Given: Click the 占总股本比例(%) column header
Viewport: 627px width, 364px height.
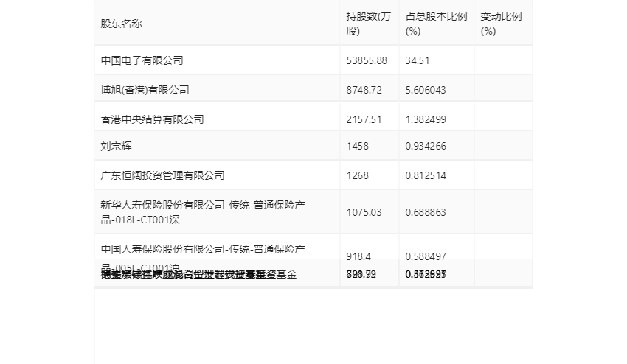Looking at the screenshot, I should click(x=436, y=24).
